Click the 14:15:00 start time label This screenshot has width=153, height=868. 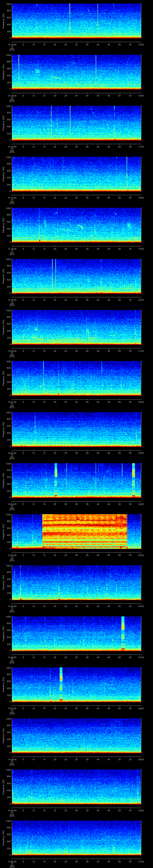(x=12, y=96)
